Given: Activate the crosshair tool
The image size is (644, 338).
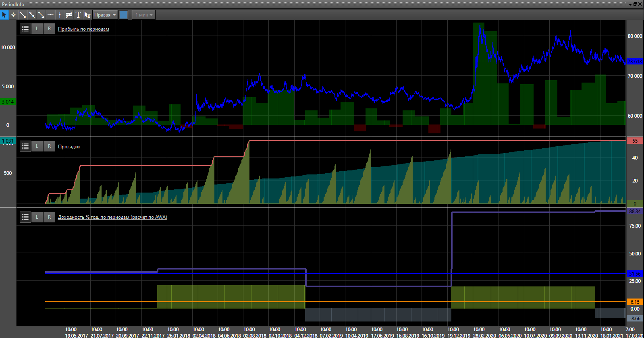Looking at the screenshot, I should coord(13,15).
